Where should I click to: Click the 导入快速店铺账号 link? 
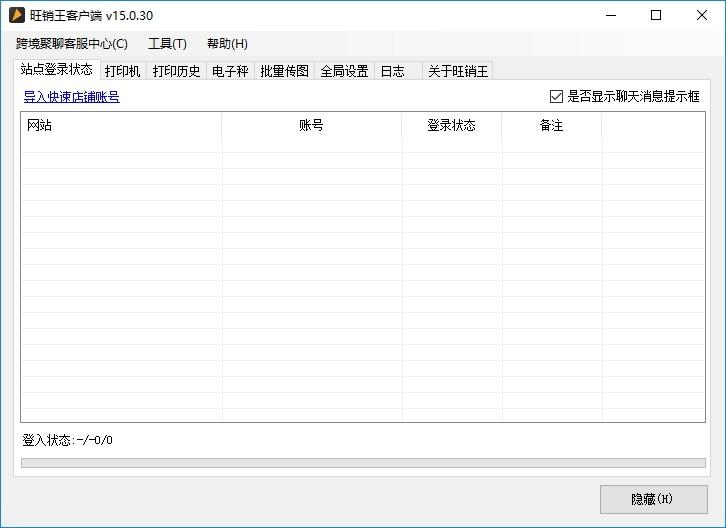[x=72, y=97]
